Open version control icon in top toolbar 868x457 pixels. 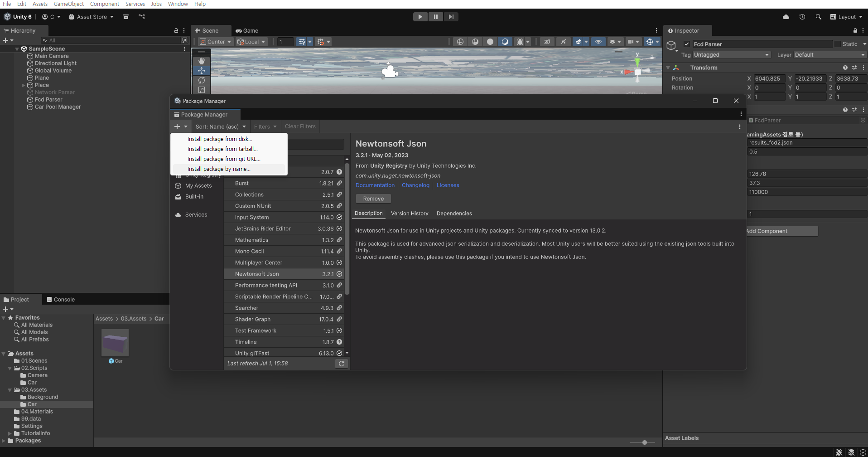(142, 17)
